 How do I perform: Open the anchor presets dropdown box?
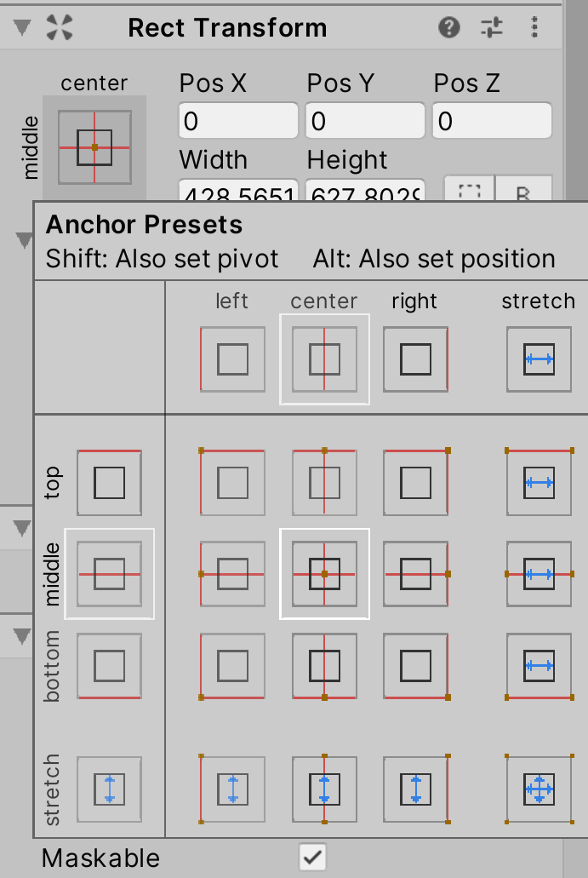(94, 147)
